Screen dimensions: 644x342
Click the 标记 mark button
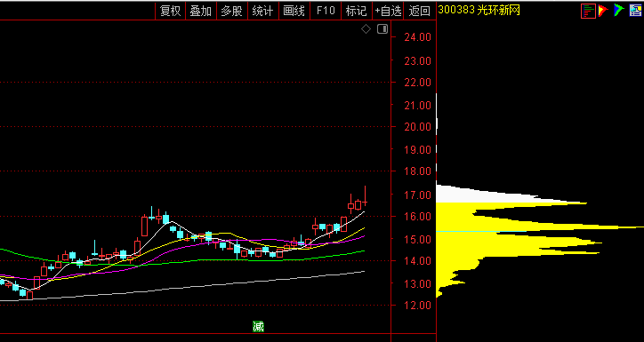(x=357, y=11)
